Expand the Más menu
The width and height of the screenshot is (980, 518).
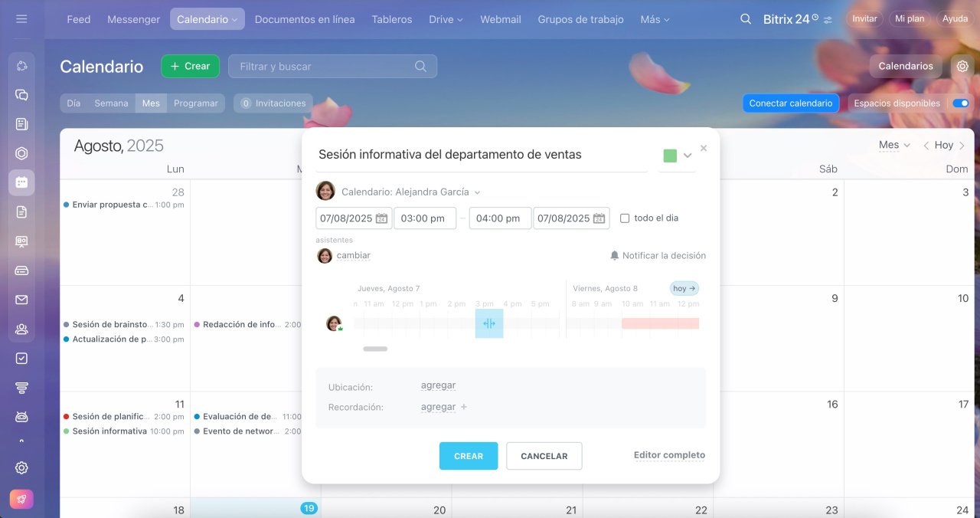tap(655, 19)
